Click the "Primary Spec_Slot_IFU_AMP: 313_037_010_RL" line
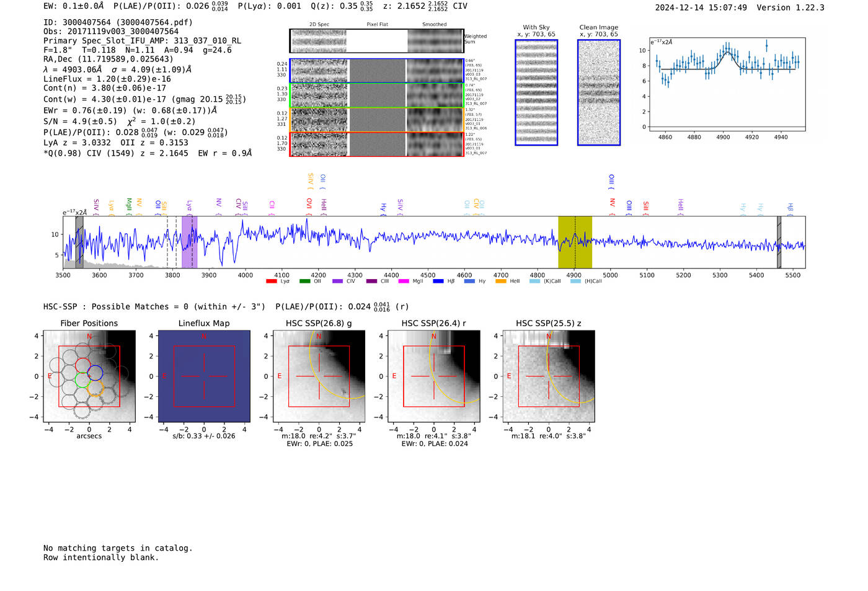Viewport: 868px width, 591px height. (x=143, y=41)
